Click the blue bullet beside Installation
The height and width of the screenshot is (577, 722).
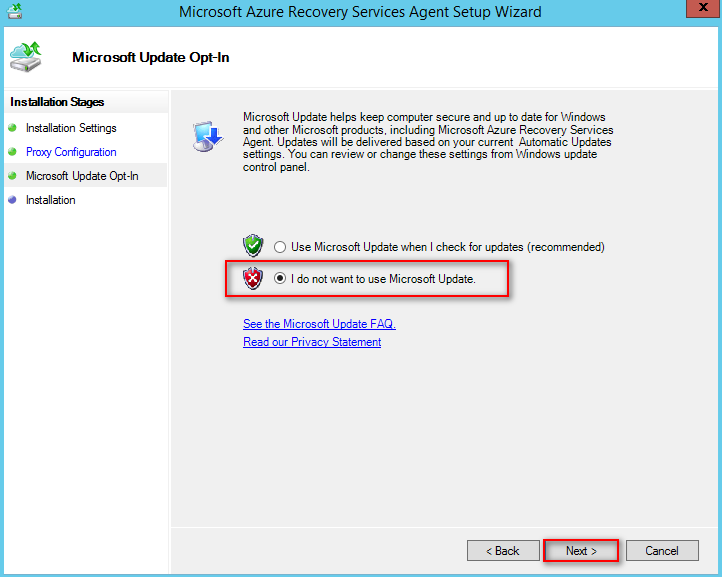tap(13, 200)
